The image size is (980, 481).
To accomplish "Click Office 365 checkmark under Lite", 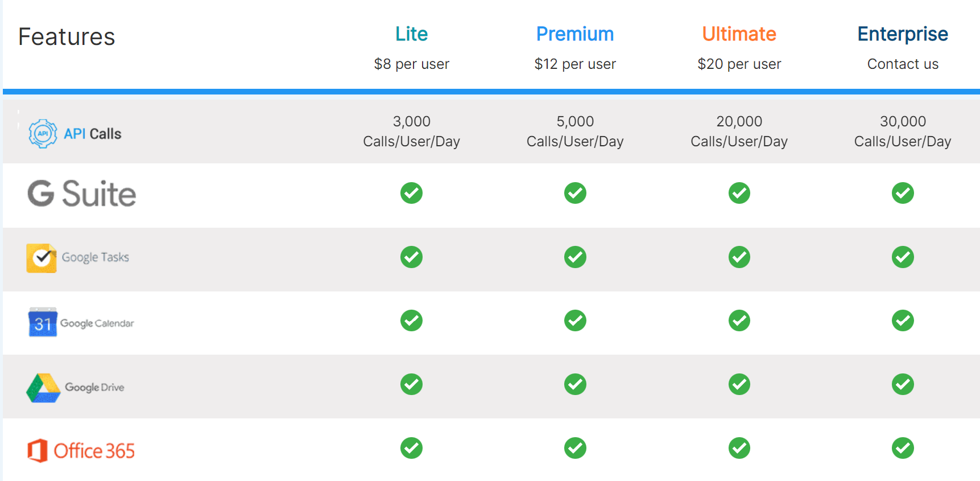I will [x=411, y=448].
